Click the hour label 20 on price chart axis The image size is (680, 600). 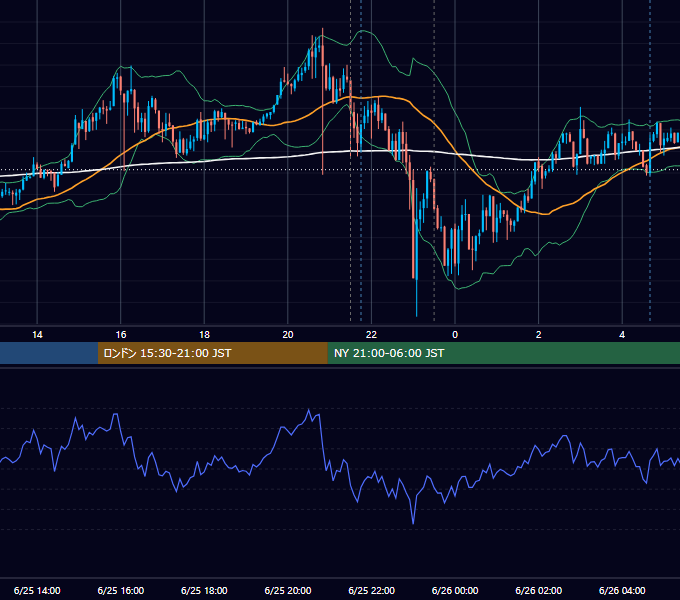pos(288,335)
